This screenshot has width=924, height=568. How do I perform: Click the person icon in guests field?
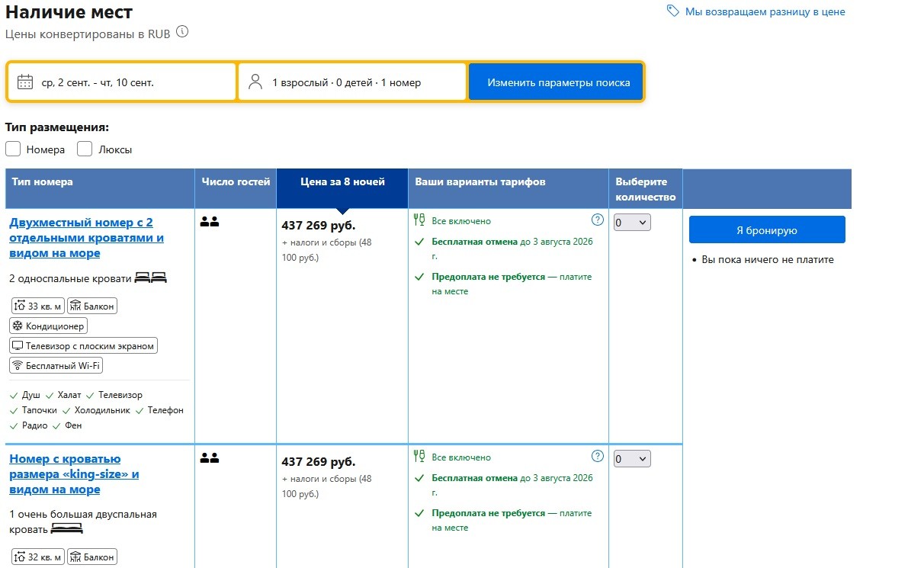point(255,82)
